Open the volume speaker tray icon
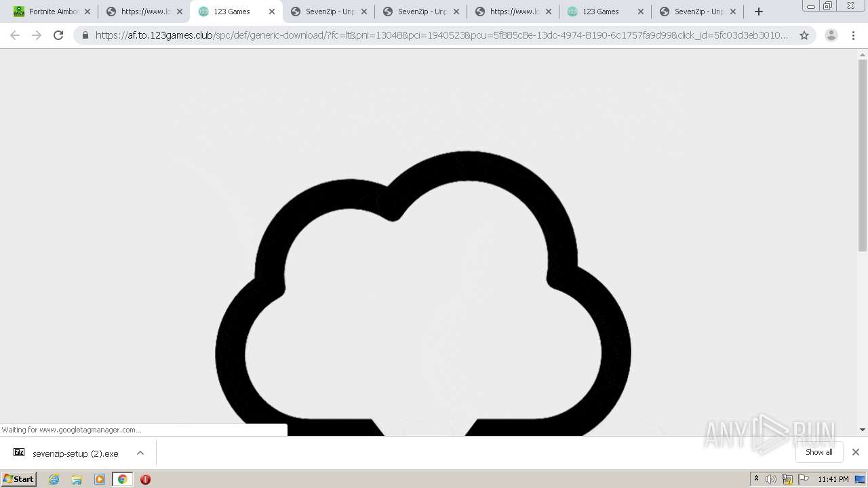Image resolution: width=868 pixels, height=488 pixels. tap(771, 479)
